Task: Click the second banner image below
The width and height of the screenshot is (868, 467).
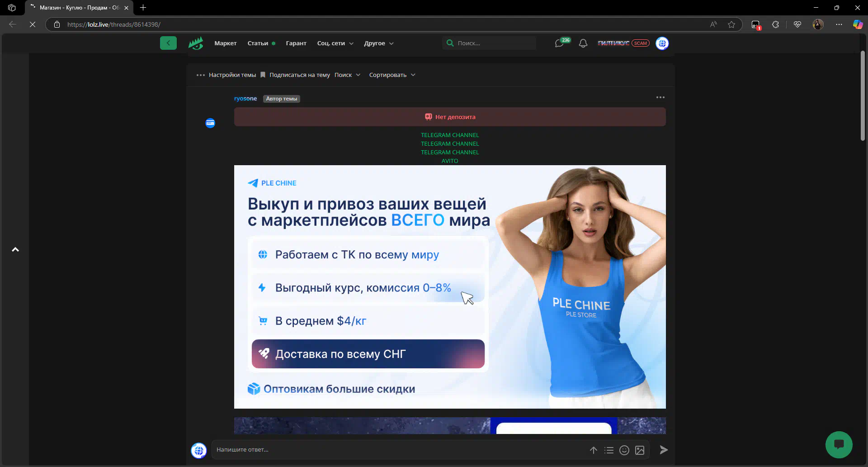Action: coord(450,426)
